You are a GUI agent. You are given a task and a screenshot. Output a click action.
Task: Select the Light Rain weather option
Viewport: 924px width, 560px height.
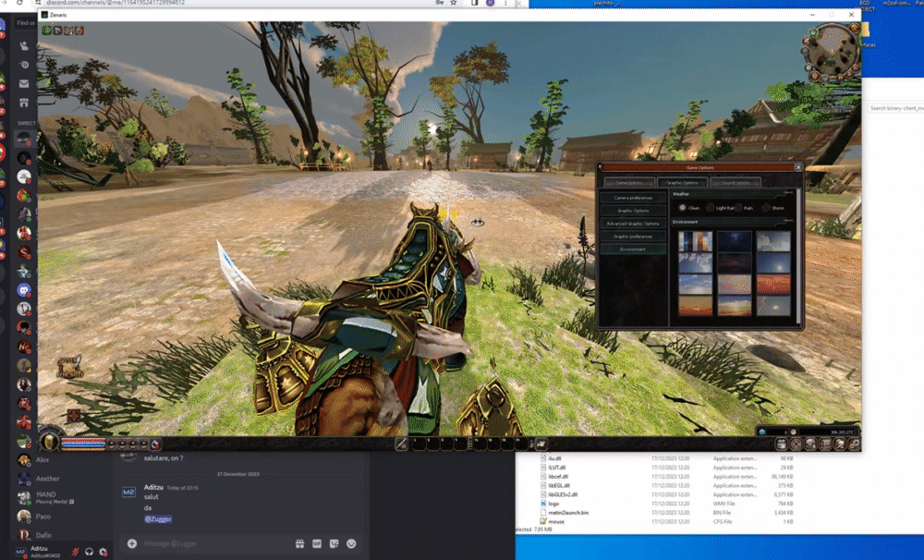[x=710, y=208]
